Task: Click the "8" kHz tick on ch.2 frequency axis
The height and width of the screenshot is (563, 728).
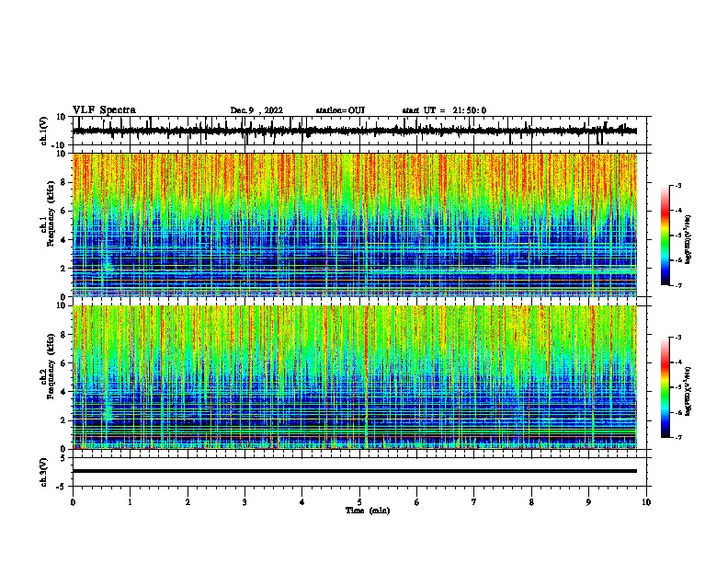Action: tap(63, 334)
